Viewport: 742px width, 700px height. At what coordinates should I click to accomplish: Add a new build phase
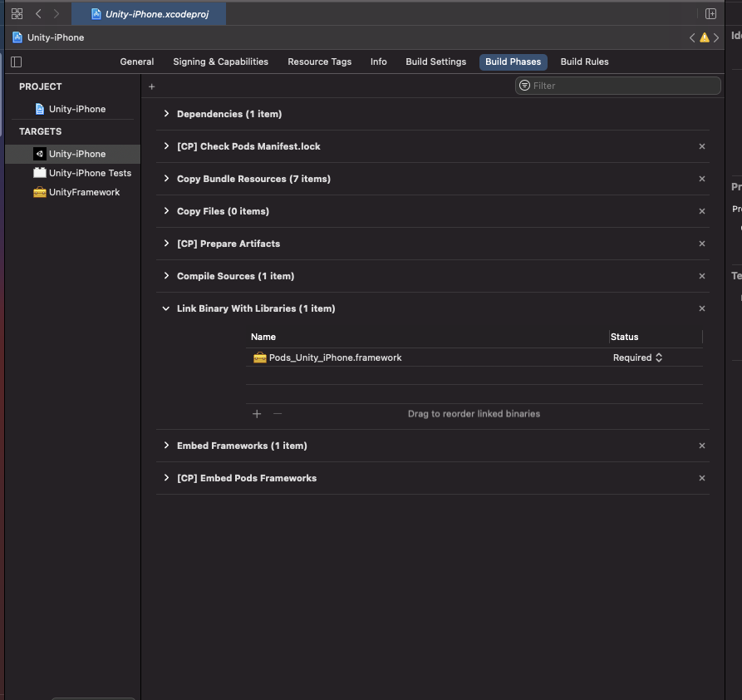pos(151,86)
